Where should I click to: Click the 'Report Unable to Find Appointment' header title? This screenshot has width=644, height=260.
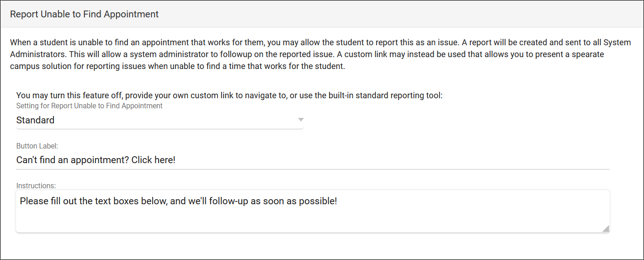[84, 14]
